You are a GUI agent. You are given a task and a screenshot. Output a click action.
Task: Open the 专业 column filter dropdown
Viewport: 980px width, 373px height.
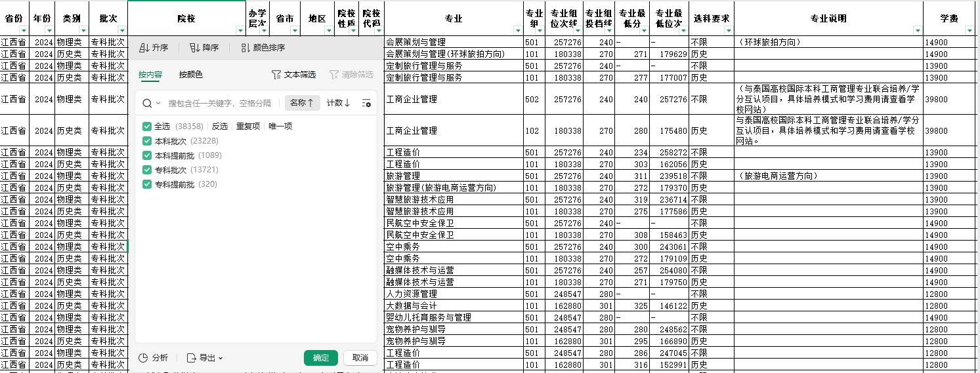click(x=518, y=31)
